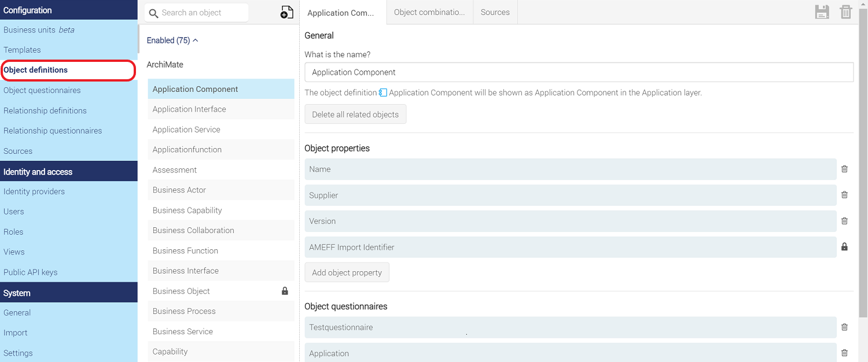Select Applicationfunction in list

(221, 150)
